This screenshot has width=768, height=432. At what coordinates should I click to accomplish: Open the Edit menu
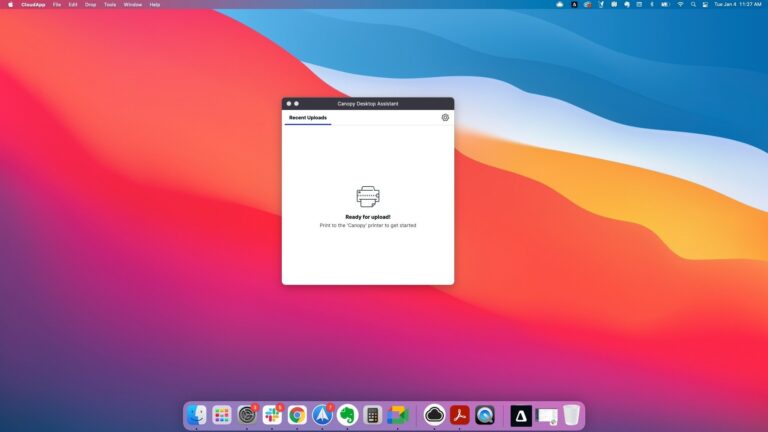click(73, 4)
